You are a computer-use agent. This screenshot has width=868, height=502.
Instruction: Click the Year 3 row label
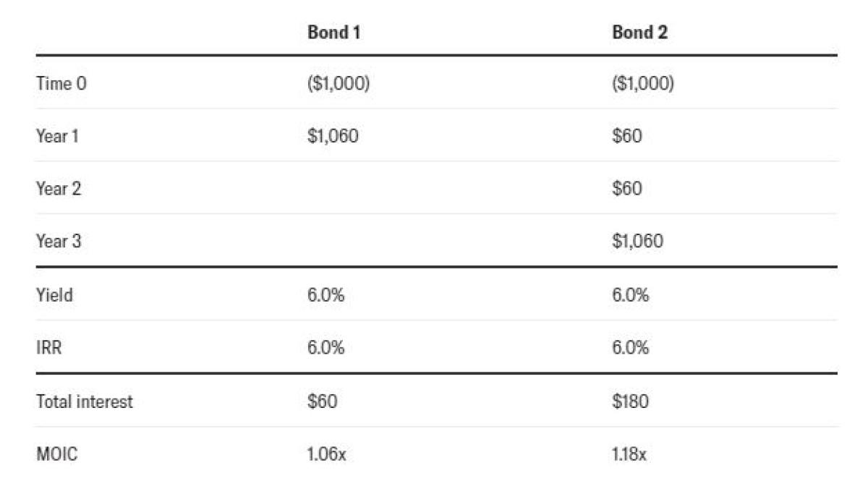59,242
